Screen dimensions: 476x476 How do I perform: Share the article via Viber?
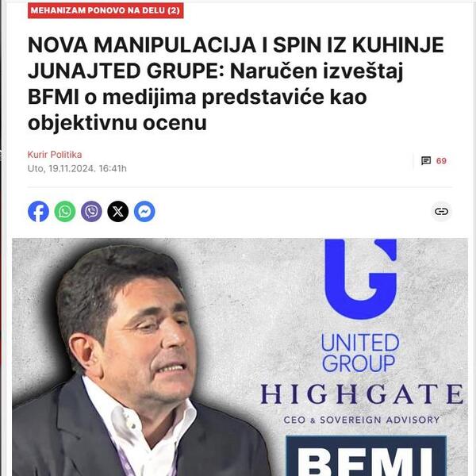point(91,211)
